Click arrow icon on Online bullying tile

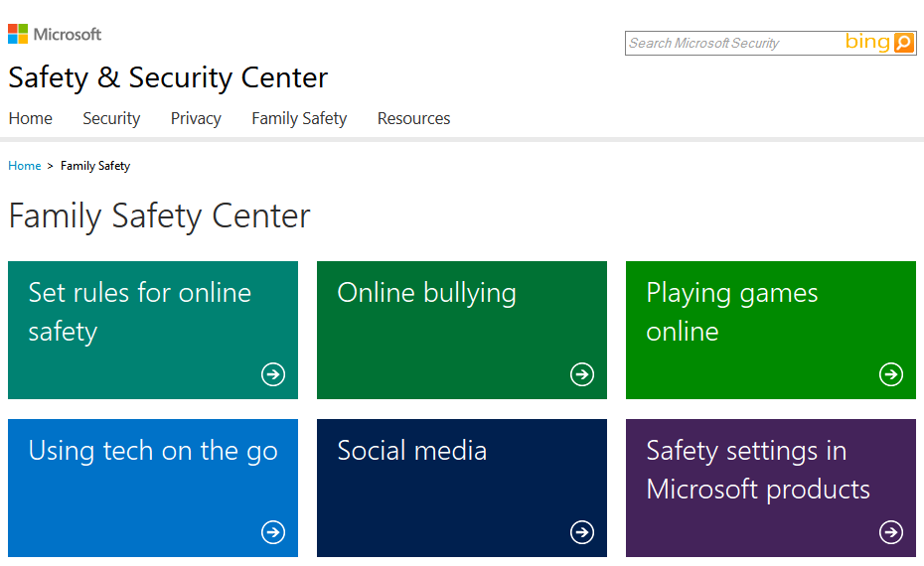click(x=582, y=374)
